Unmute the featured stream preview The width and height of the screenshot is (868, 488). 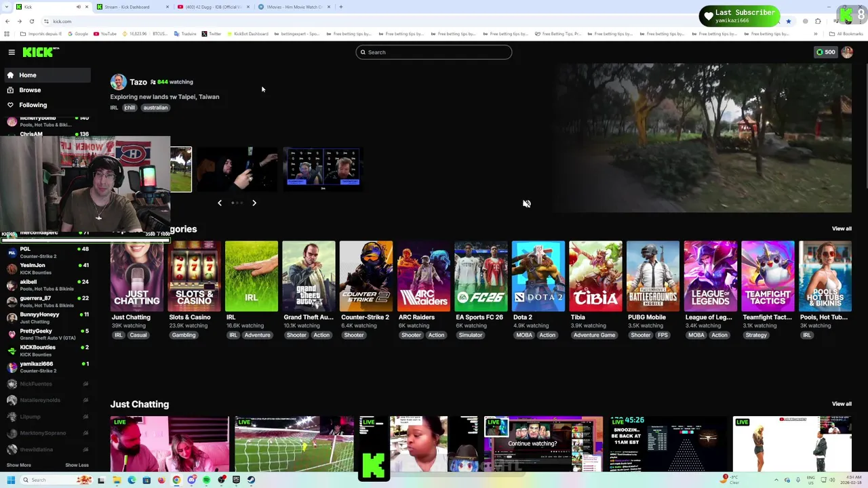click(x=526, y=203)
